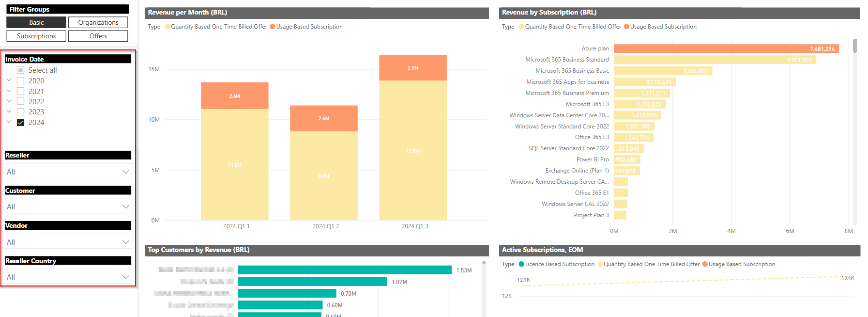
Task: Click the 13.4K data label
Action: (x=848, y=278)
